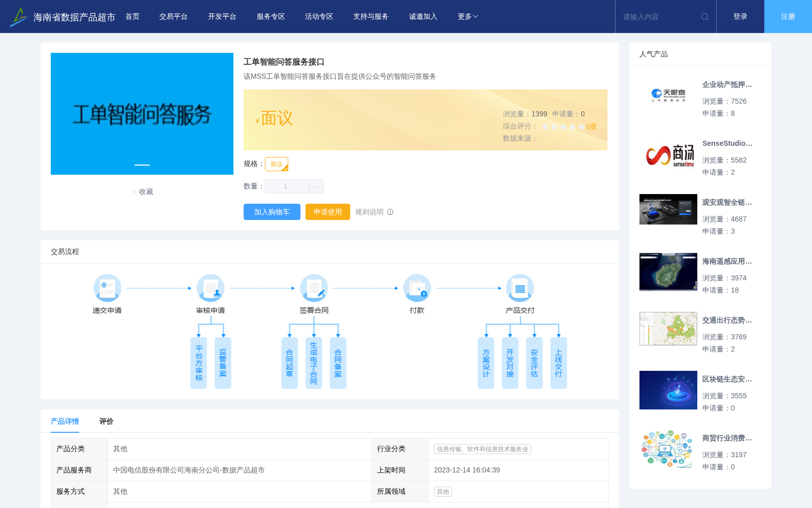Click the 产品交付 step icon
This screenshot has height=508, width=812.
click(520, 288)
